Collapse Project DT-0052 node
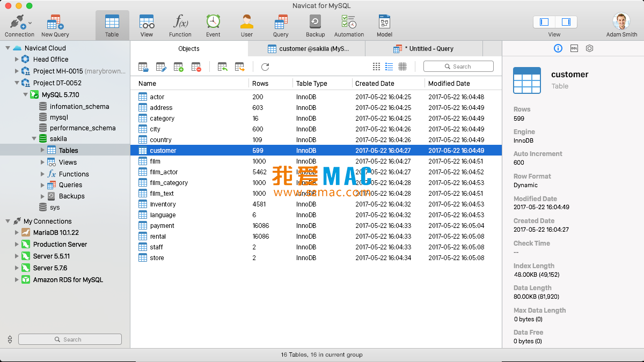Screen dimensions: 644x362 [17, 83]
